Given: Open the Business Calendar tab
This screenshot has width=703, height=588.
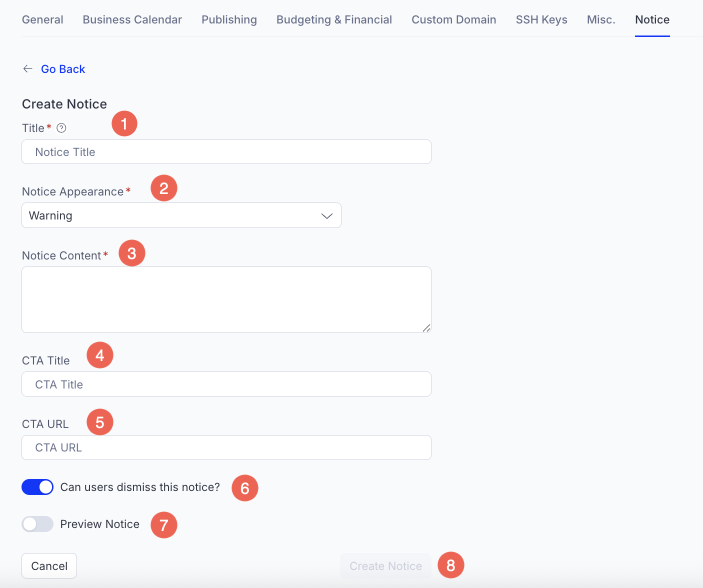Looking at the screenshot, I should tap(132, 19).
